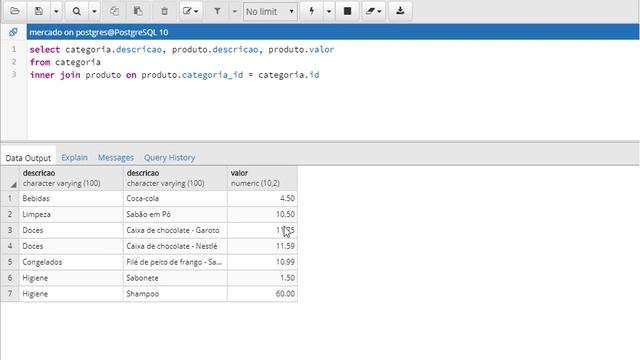Select Caixa de chocolate - Nestlé cell
Image resolution: width=640 pixels, height=360 pixels.
(x=175, y=246)
